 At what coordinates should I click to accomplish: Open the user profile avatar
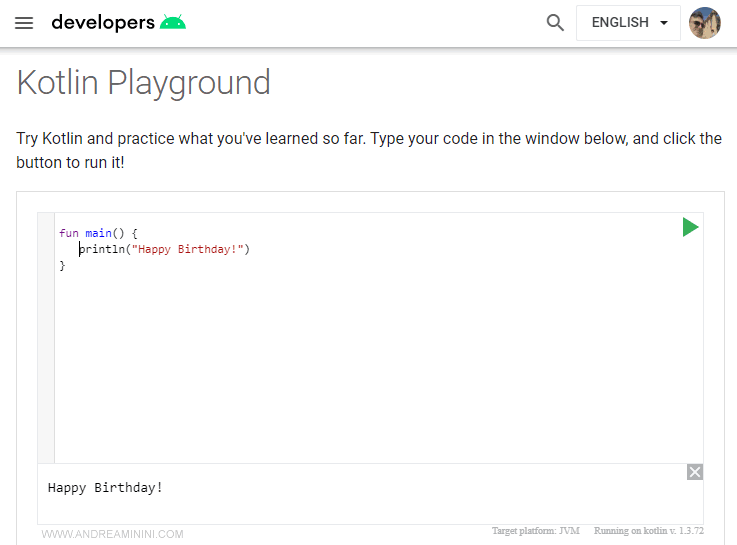tap(705, 23)
